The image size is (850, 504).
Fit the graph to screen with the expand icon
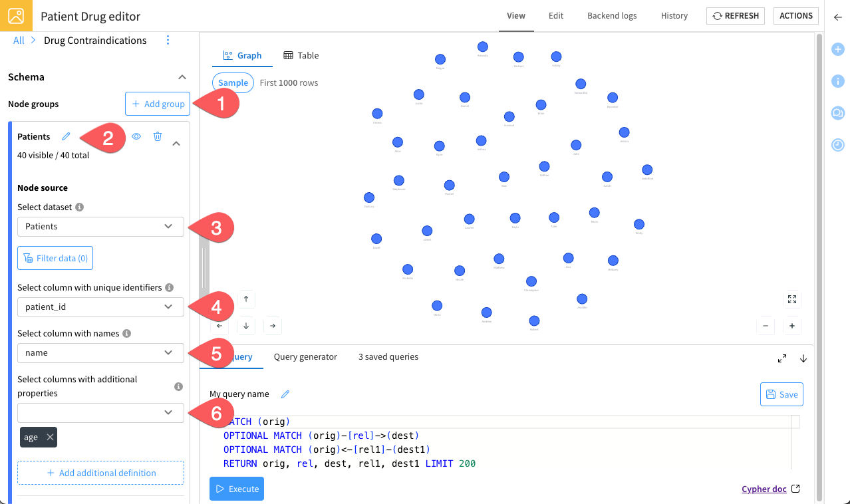(x=791, y=299)
